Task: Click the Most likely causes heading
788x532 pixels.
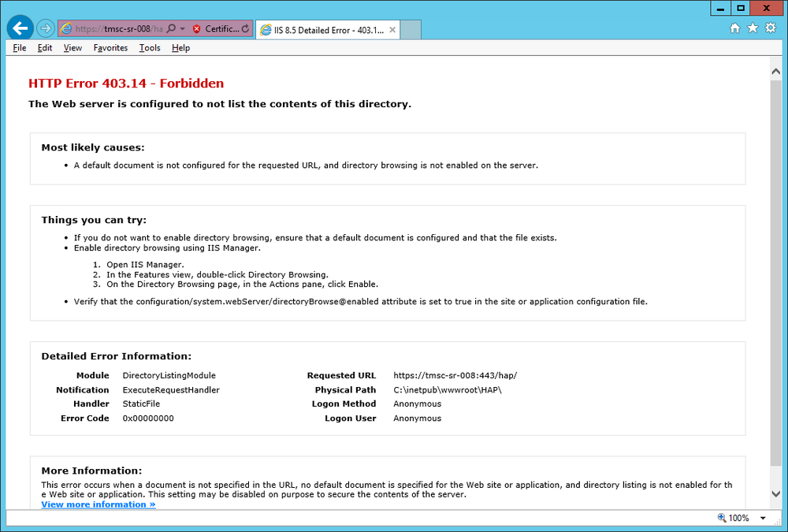Action: point(93,147)
